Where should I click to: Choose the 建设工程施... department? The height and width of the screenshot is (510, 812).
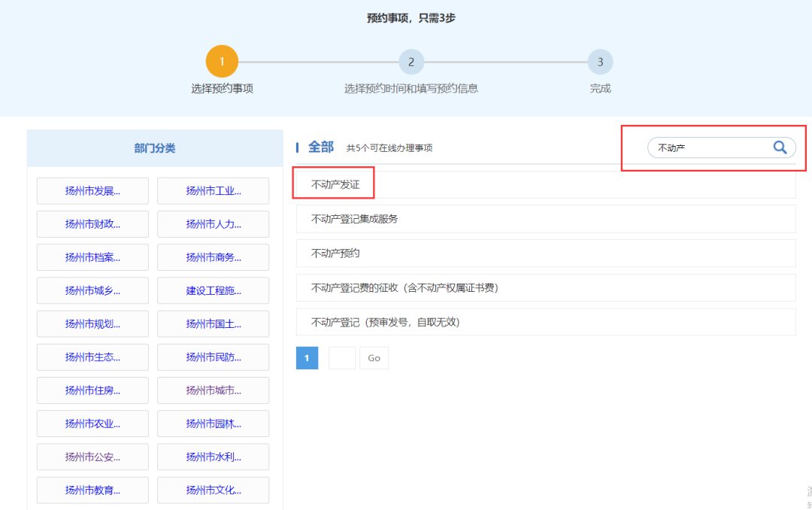213,290
